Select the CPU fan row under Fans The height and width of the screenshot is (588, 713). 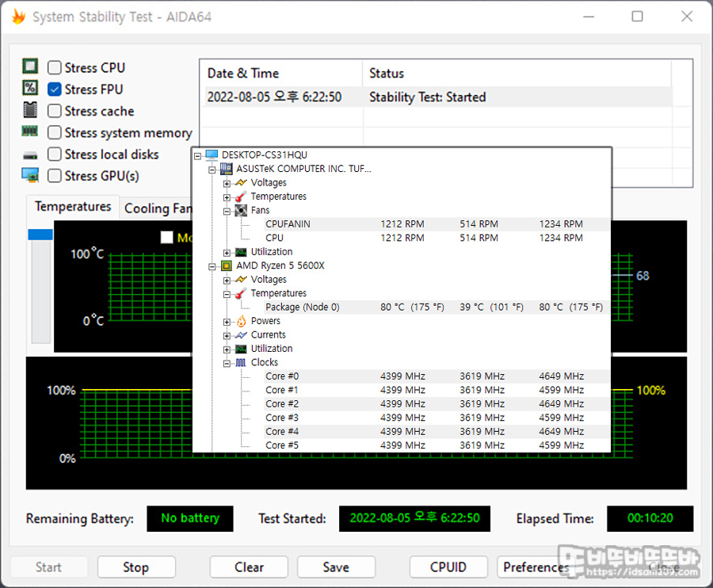437,238
